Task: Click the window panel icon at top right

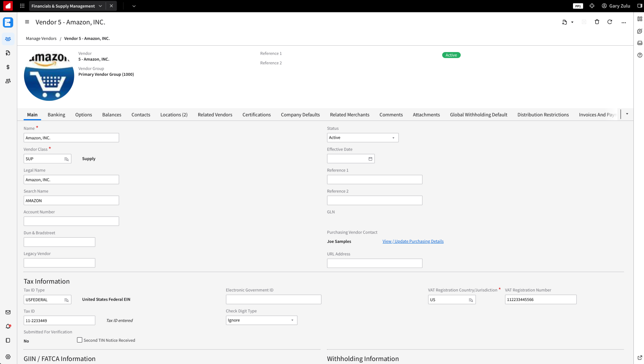Action: point(640,6)
